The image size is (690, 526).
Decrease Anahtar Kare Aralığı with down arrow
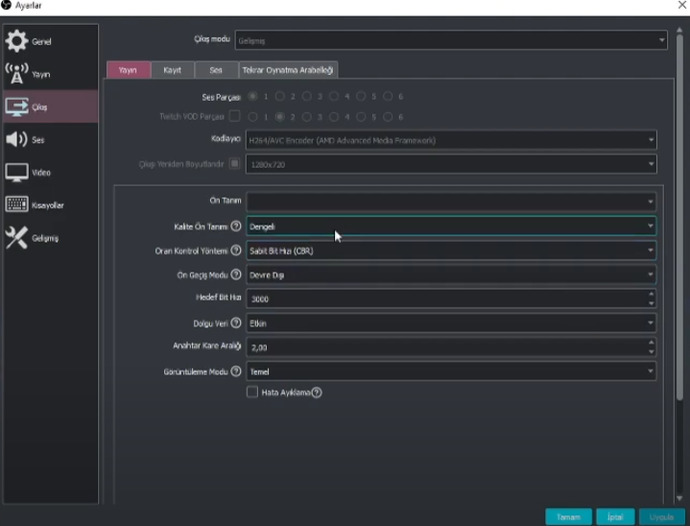[x=651, y=351]
